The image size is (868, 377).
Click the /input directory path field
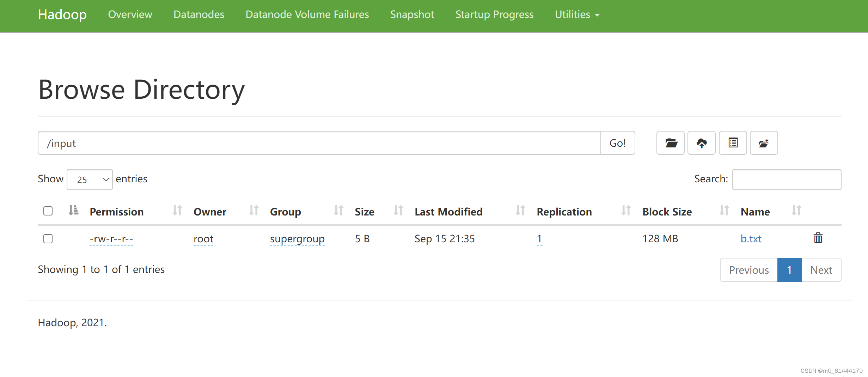coord(319,143)
